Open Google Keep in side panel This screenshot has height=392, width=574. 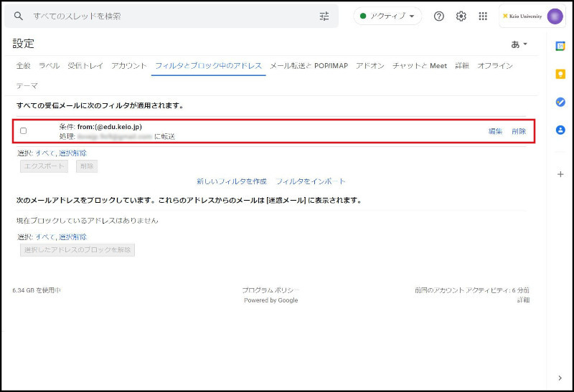tap(560, 74)
